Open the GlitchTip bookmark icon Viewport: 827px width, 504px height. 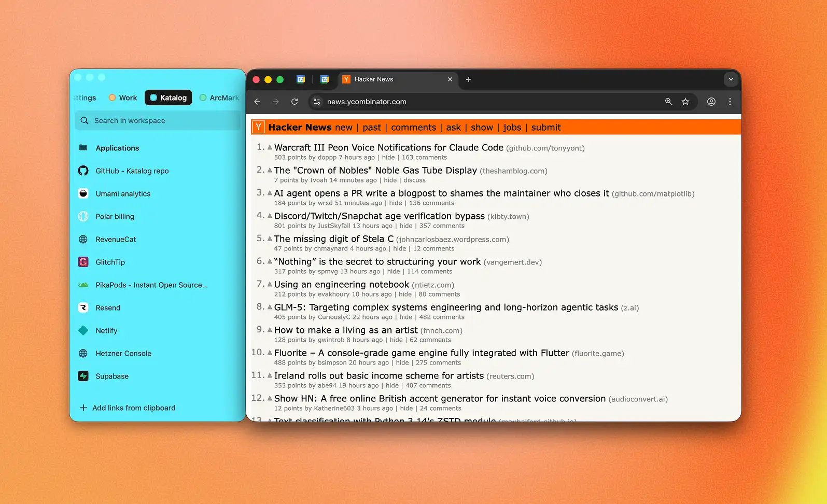tap(83, 262)
